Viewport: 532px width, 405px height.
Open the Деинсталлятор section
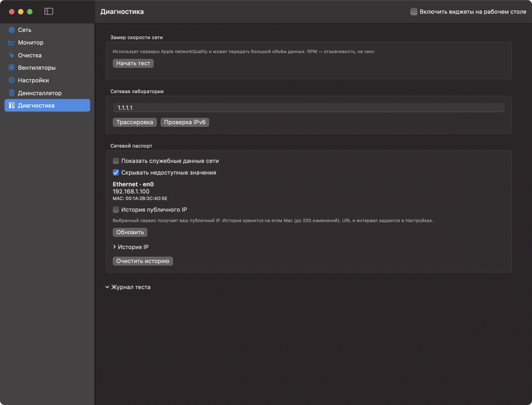click(47, 93)
